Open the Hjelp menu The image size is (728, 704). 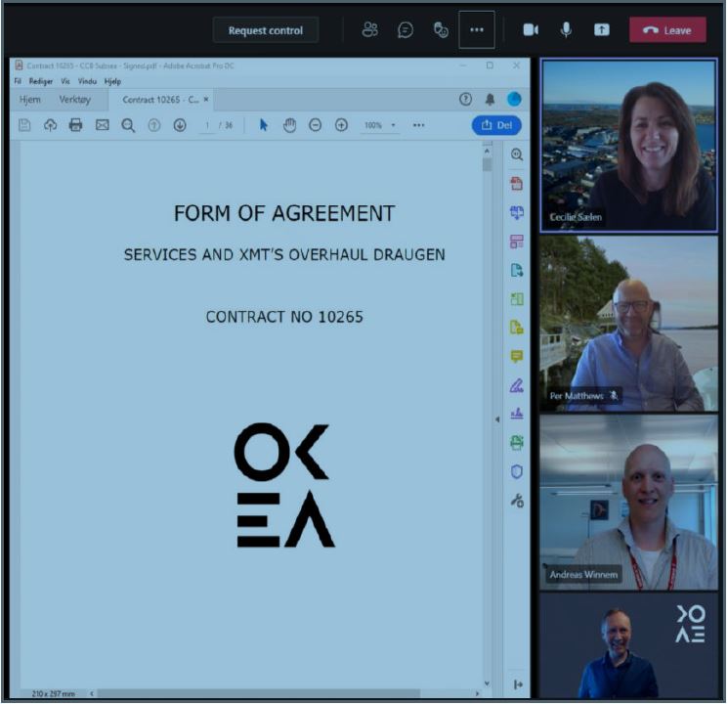[112, 81]
